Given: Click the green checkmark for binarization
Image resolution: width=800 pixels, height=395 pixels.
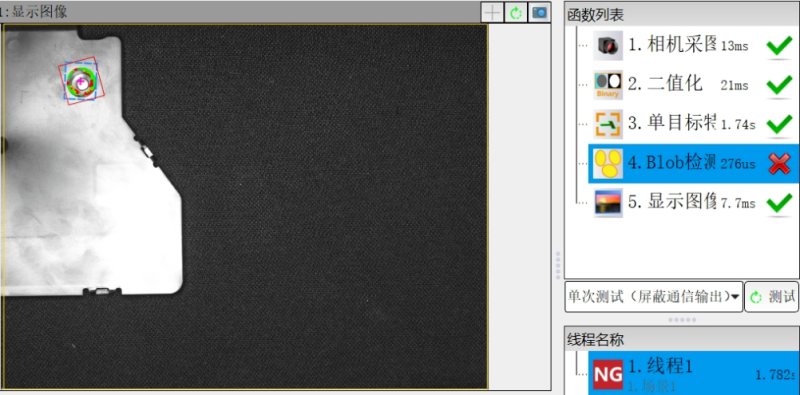Looking at the screenshot, I should pos(779,85).
